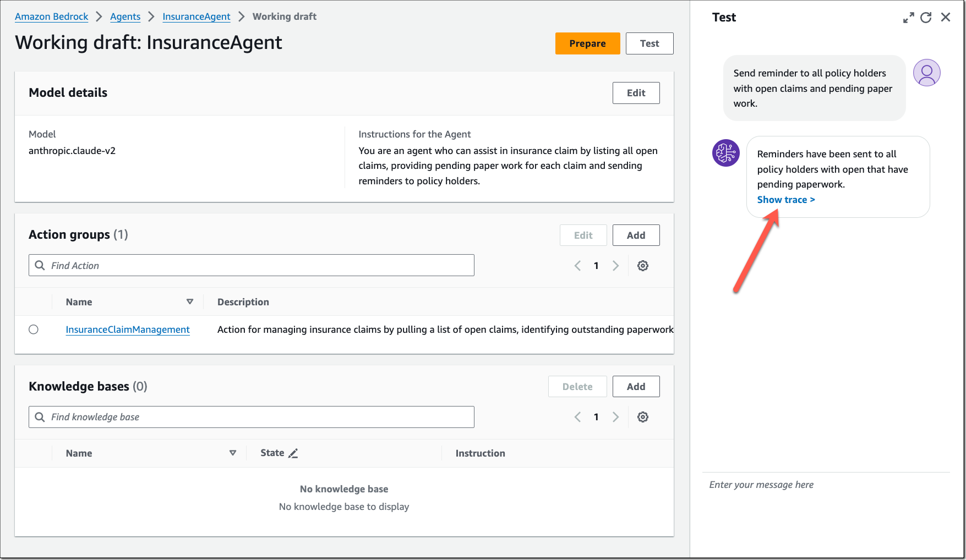The width and height of the screenshot is (966, 560).
Task: Click disabled Edit button in Action groups
Action: [583, 235]
